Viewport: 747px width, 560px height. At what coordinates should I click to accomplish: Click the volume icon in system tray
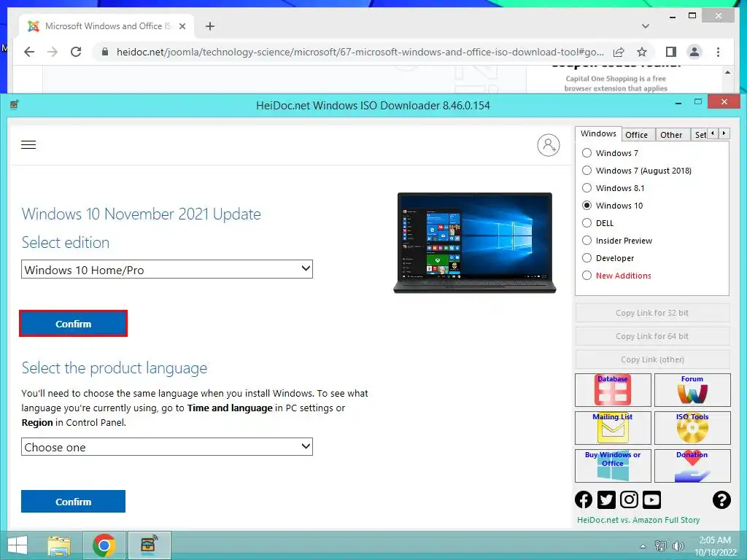click(x=678, y=546)
